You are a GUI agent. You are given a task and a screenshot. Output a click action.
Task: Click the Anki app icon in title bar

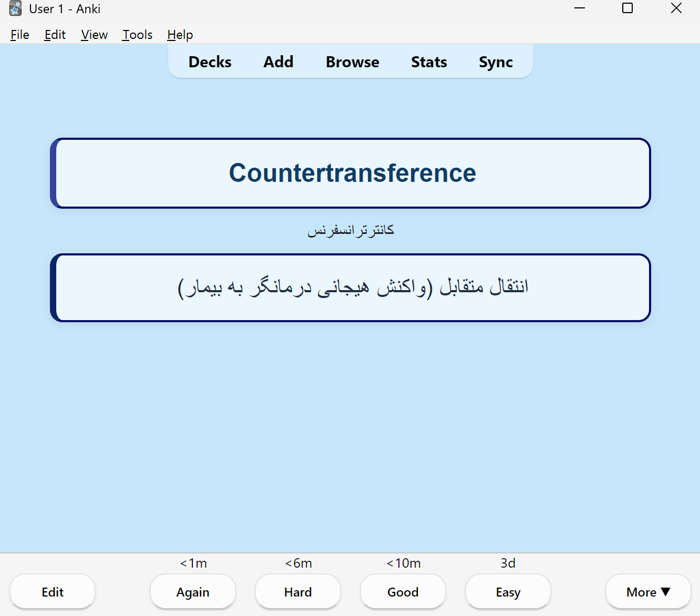click(x=15, y=8)
